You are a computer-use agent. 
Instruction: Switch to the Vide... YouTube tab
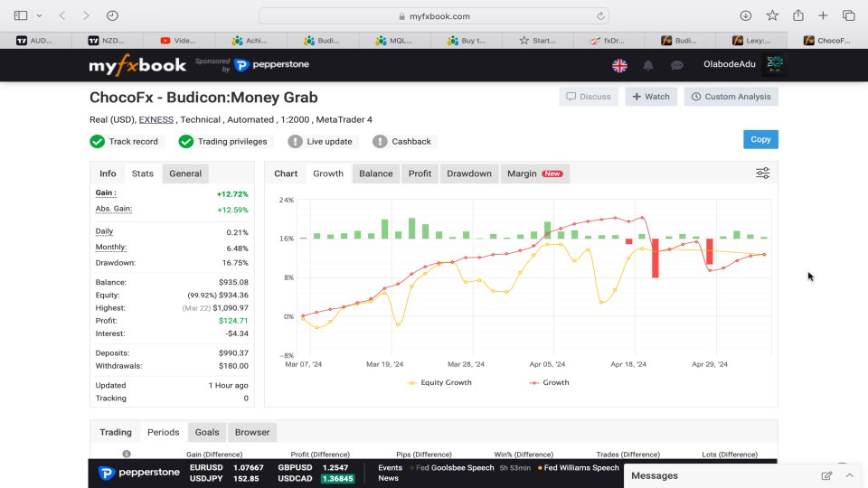[x=179, y=41]
